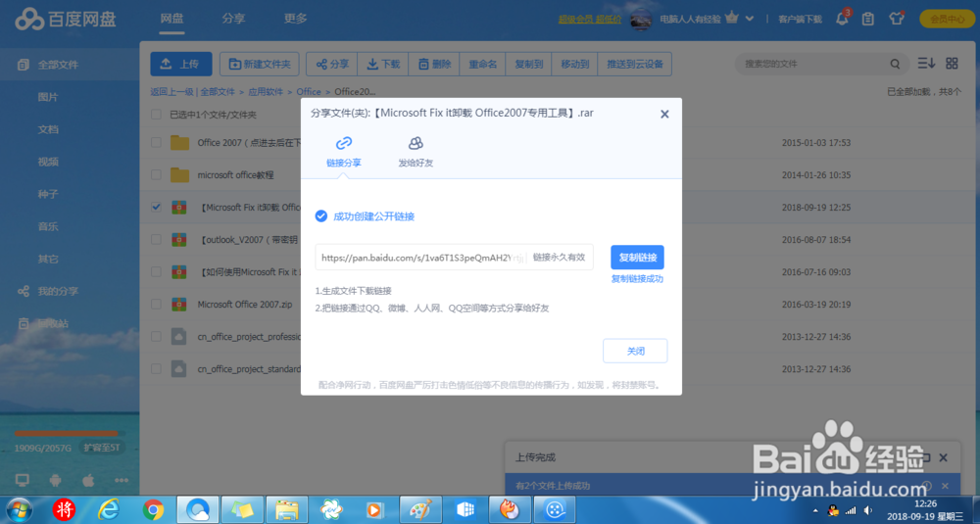Open the clipboard icon in header
The height and width of the screenshot is (524, 980).
[867, 19]
